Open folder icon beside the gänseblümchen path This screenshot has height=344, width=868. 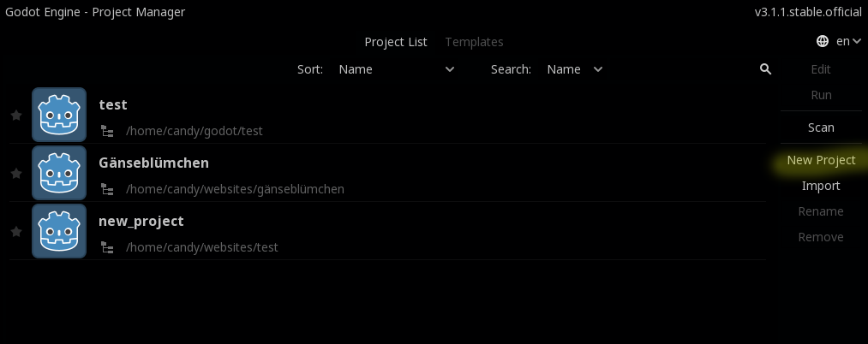tap(108, 189)
